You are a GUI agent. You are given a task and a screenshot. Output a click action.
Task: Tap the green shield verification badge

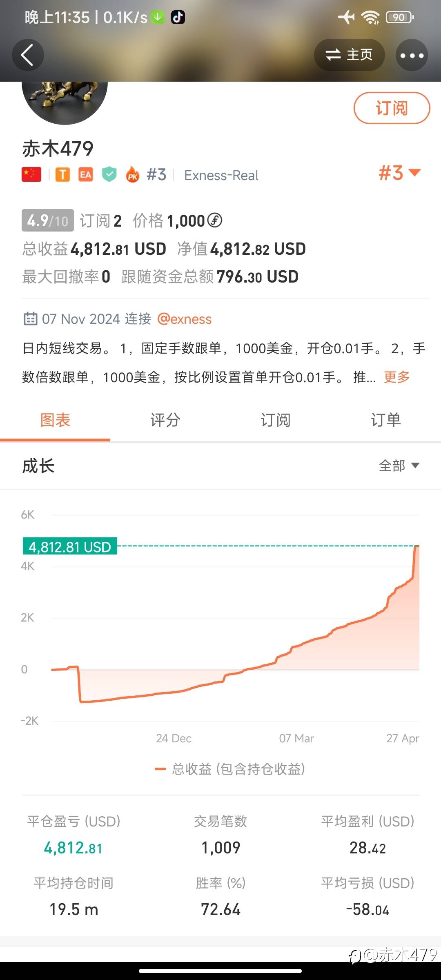pyautogui.click(x=109, y=175)
